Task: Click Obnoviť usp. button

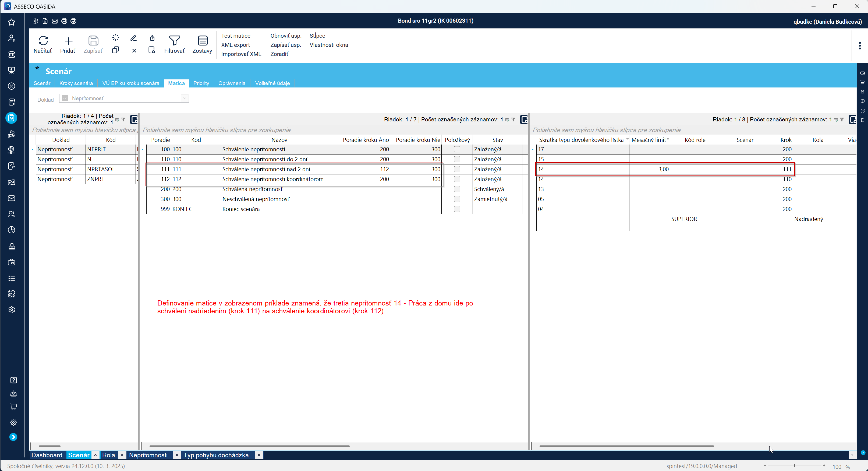Action: (x=286, y=36)
